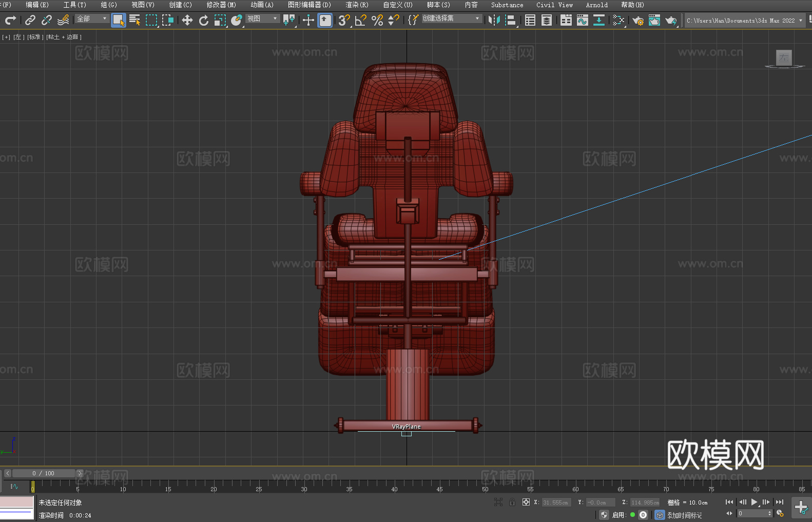
Task: Click the Align tool icon
Action: (x=511, y=20)
